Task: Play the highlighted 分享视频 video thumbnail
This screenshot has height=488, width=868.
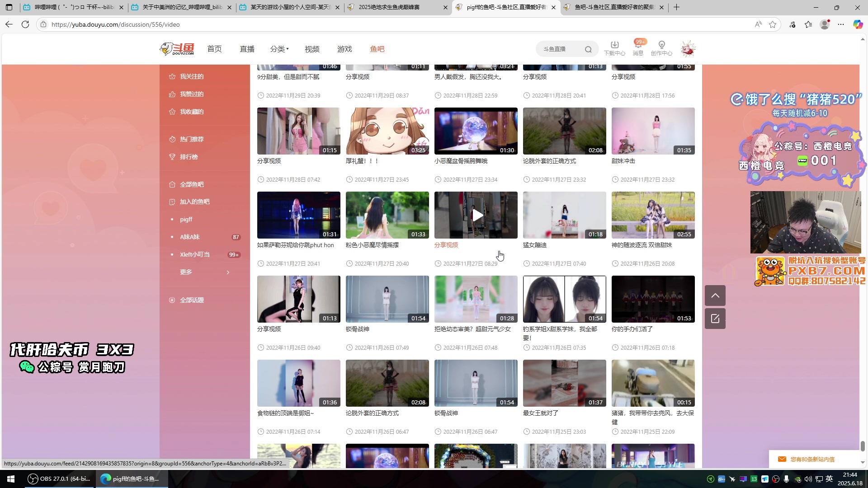Action: point(476,215)
